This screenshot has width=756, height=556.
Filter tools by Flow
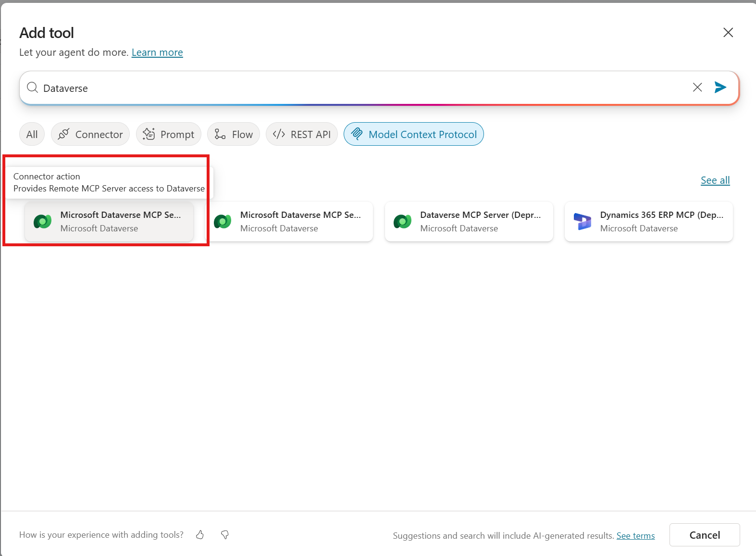click(x=234, y=134)
